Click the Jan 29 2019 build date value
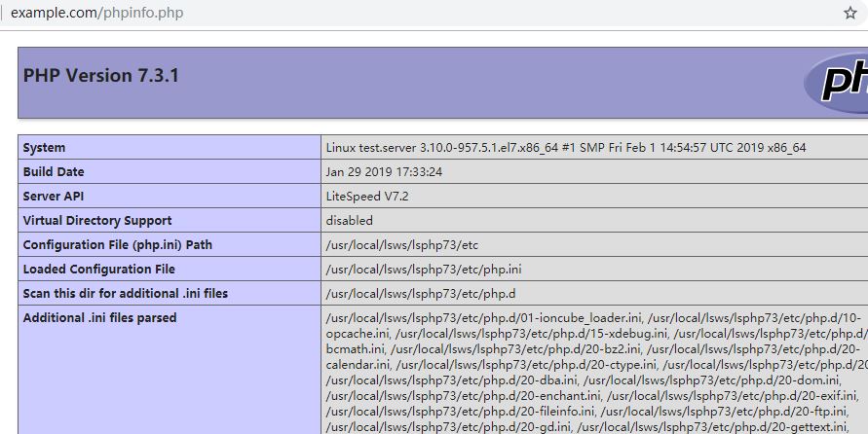Screen dimensions: 868x434 pos(384,172)
